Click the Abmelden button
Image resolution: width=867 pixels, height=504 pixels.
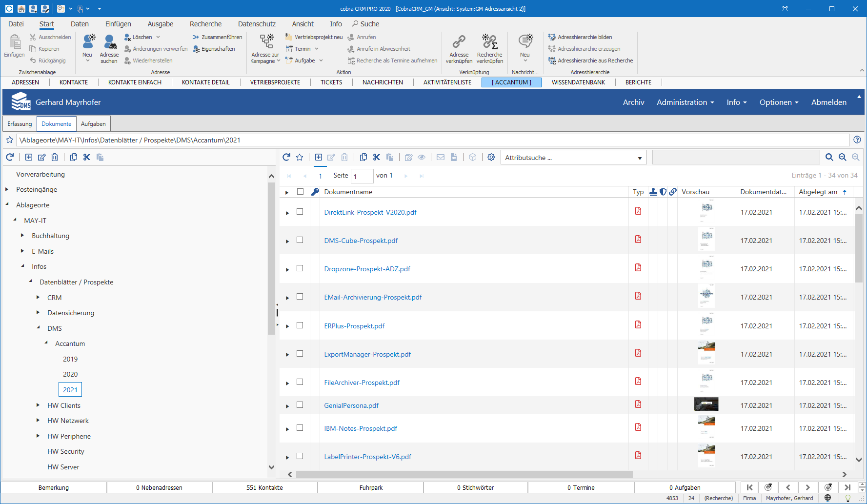pos(828,102)
